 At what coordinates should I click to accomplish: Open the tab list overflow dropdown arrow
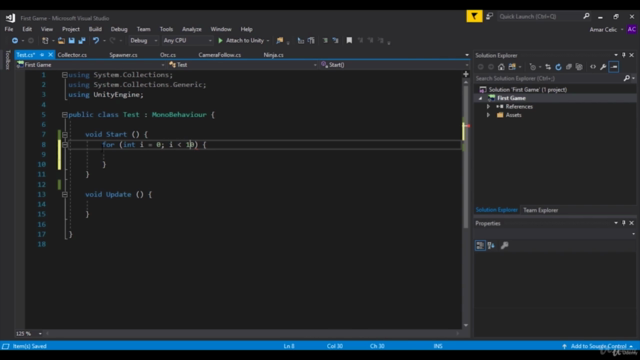[467, 55]
